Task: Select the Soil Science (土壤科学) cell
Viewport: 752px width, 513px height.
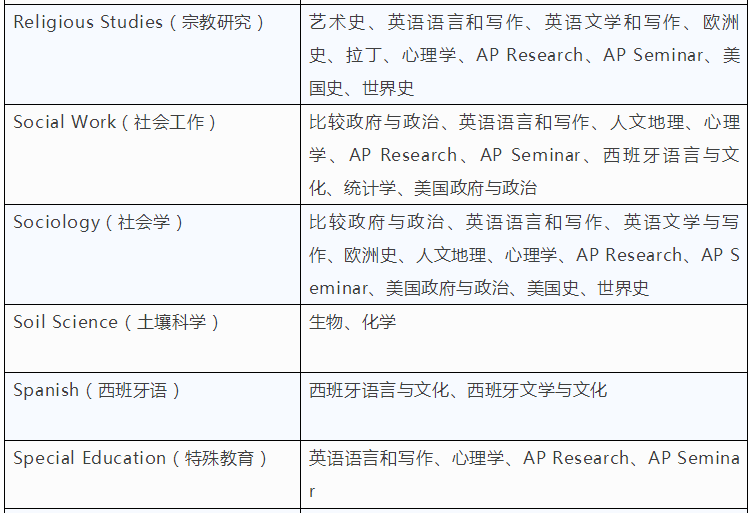Action: (x=116, y=322)
